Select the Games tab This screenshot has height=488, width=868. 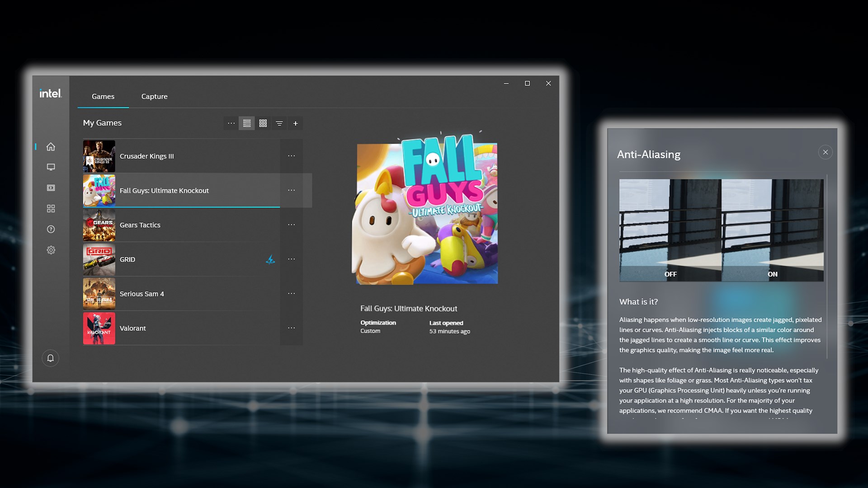pos(103,96)
